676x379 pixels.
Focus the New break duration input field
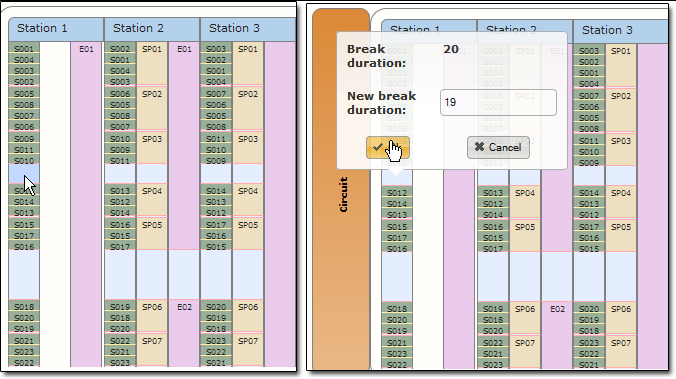point(498,103)
